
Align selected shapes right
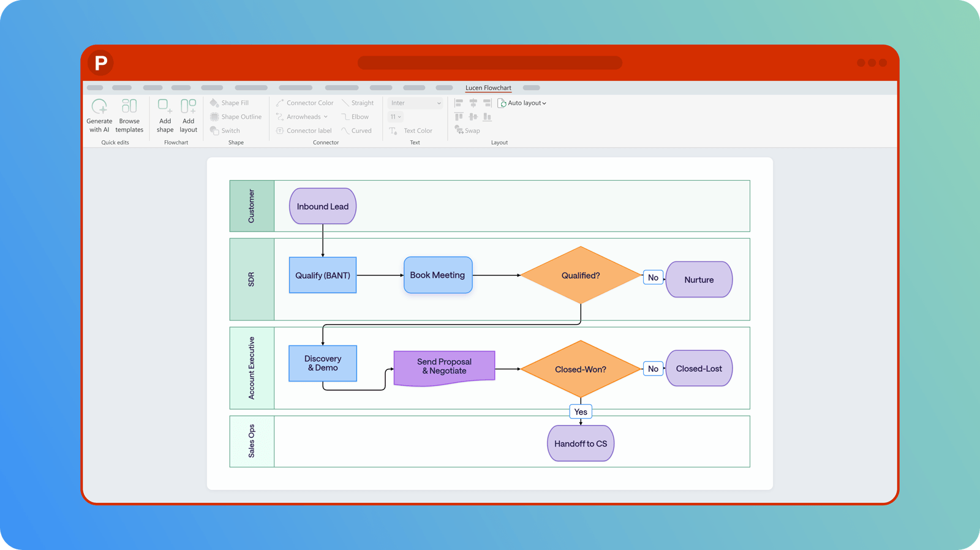point(487,103)
